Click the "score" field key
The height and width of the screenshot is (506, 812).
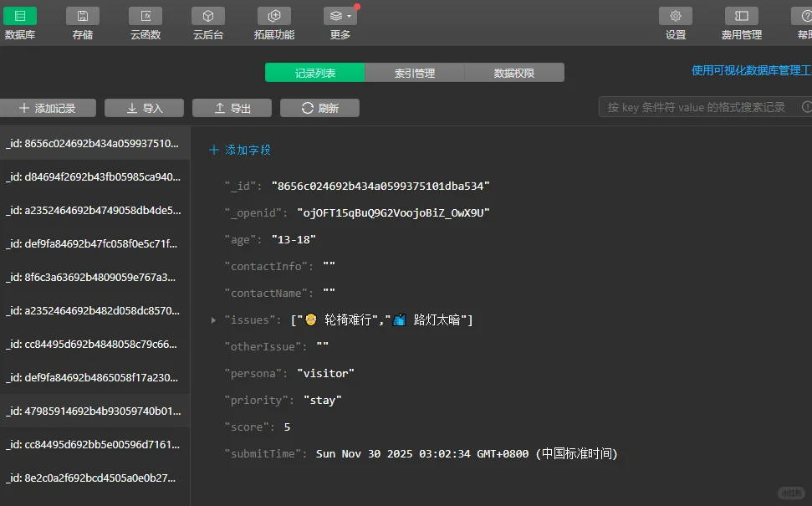(247, 427)
